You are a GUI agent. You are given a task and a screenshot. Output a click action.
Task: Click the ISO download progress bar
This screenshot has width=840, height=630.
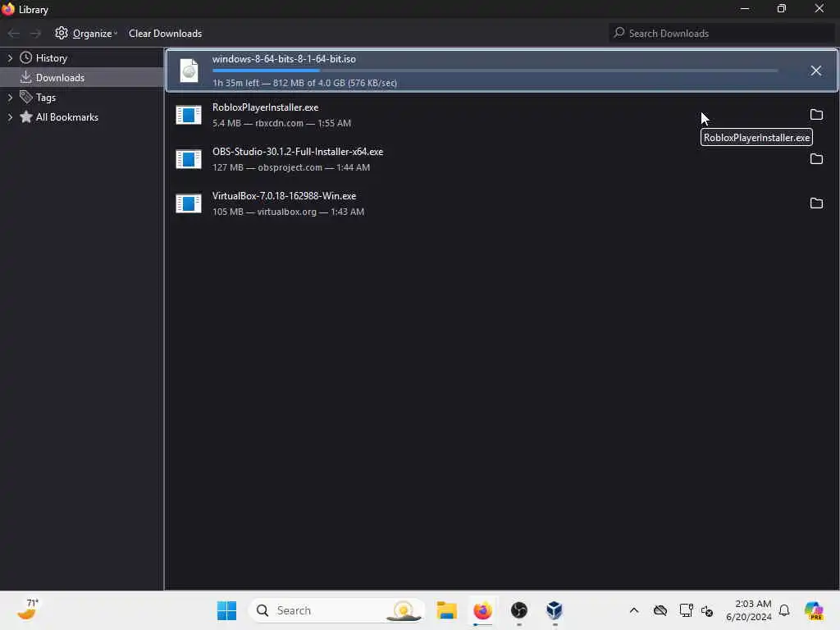tap(495, 71)
